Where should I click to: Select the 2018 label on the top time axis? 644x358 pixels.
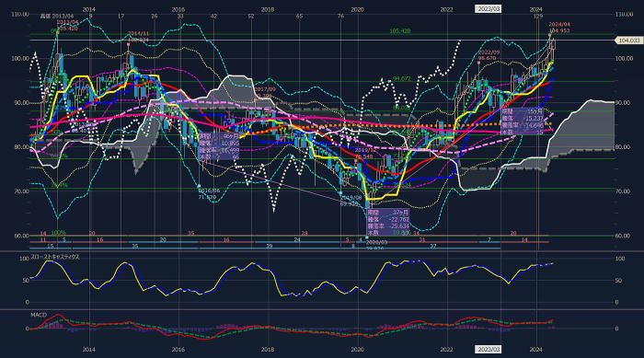point(268,9)
